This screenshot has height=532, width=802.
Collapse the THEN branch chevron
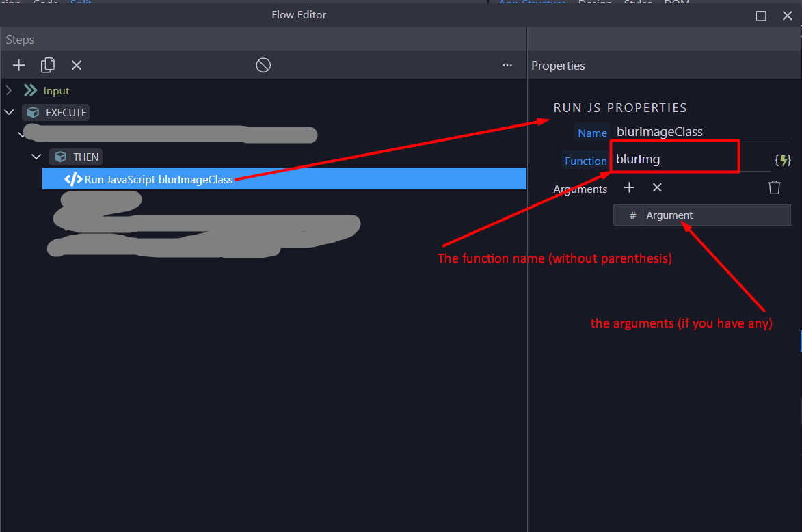(x=36, y=157)
